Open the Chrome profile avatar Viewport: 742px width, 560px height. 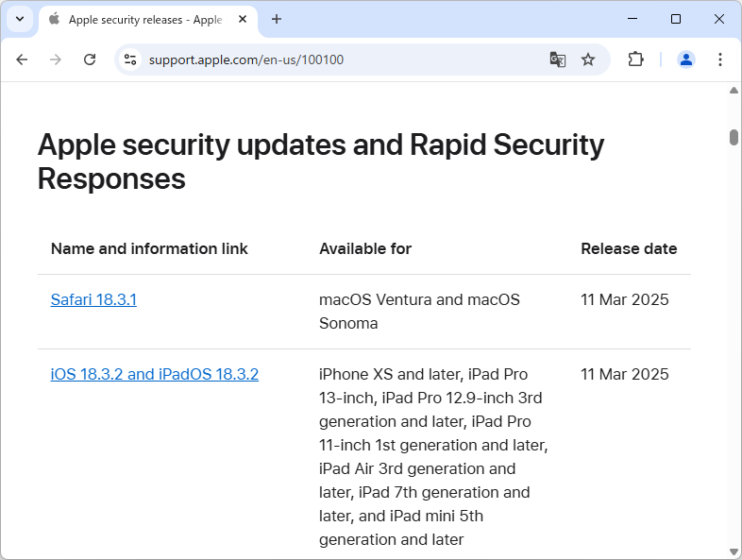[685, 59]
